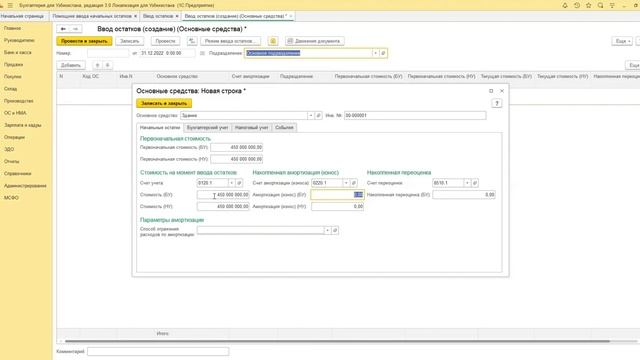Open Главное section in sidebar

13,28
